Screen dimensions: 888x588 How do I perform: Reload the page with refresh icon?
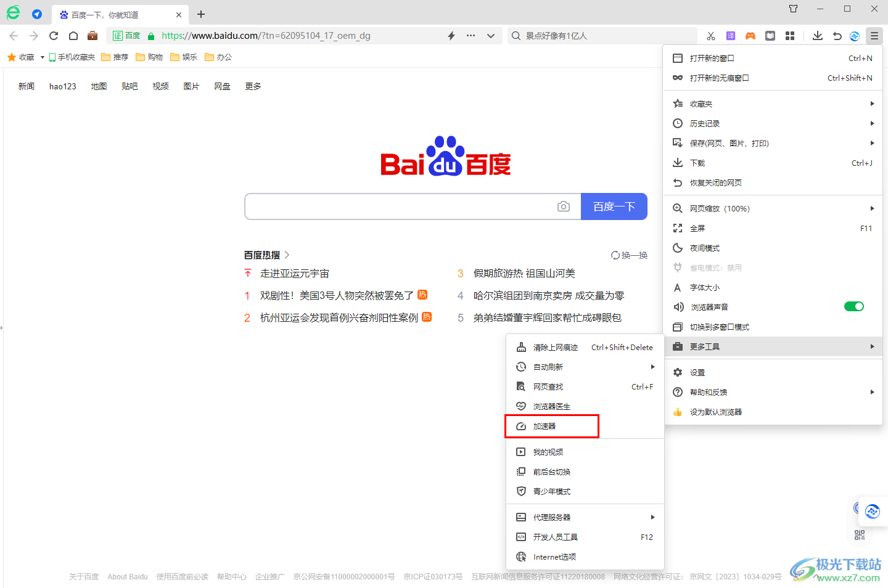(x=54, y=36)
